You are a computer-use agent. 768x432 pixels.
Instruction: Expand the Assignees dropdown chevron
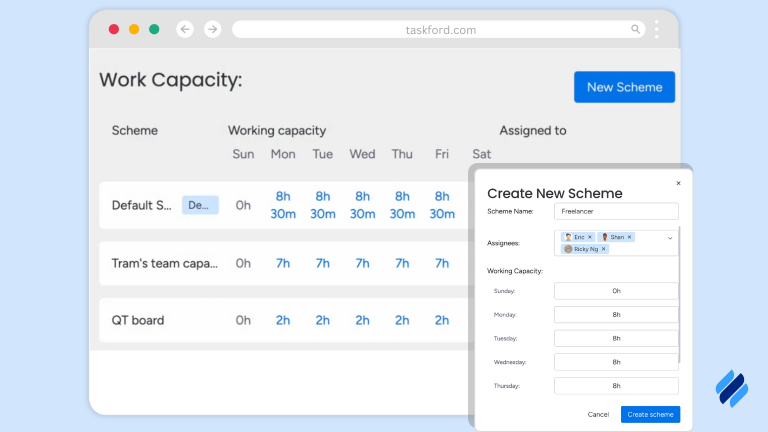coord(670,238)
